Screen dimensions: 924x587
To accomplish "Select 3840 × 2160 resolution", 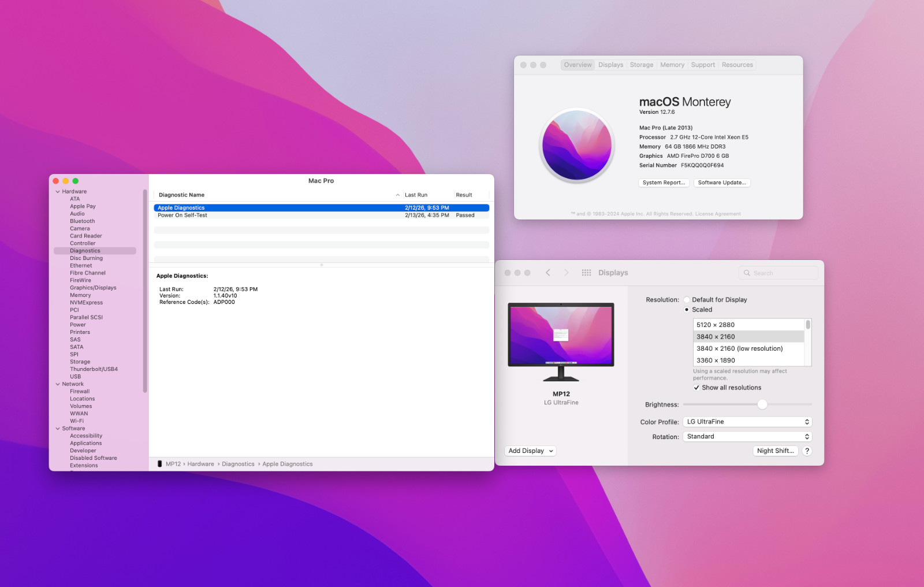I will pos(748,337).
